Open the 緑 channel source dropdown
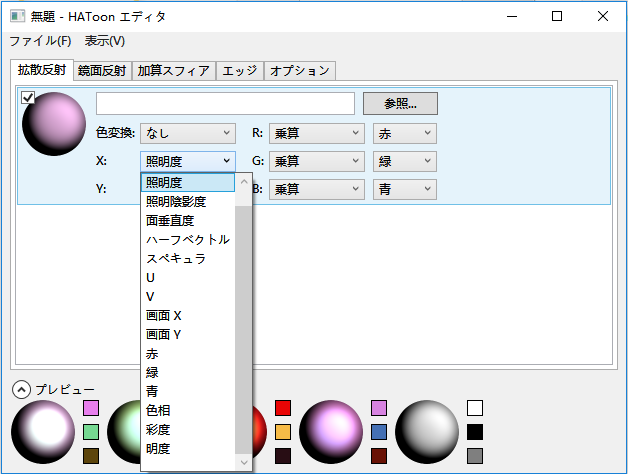 405,161
